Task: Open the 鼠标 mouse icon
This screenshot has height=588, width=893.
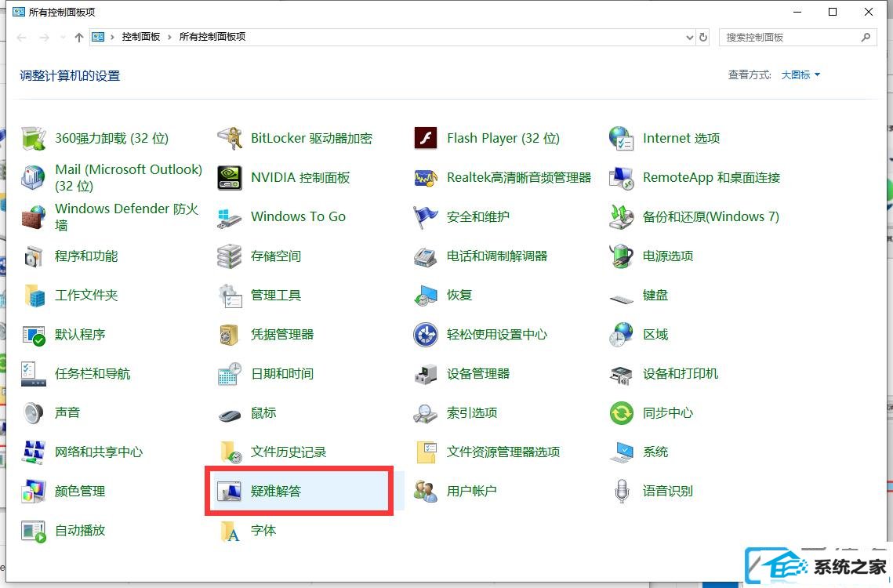Action: point(230,416)
